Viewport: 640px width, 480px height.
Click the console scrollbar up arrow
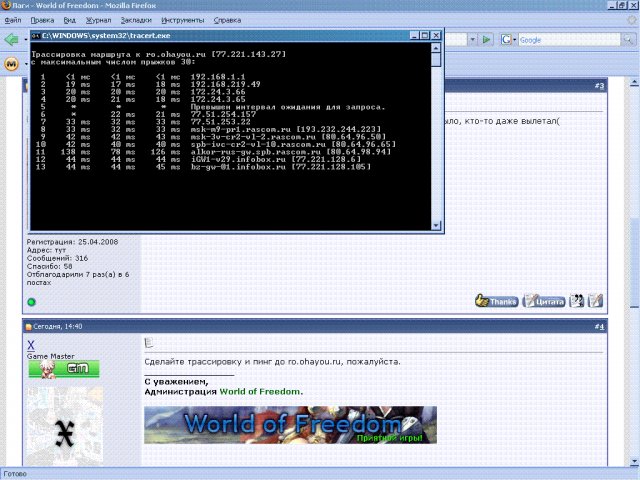[436, 48]
